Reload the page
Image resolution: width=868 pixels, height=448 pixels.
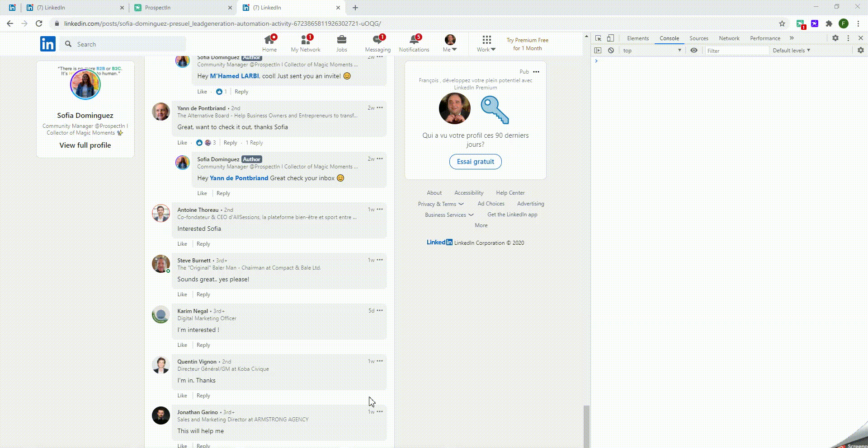click(x=39, y=23)
